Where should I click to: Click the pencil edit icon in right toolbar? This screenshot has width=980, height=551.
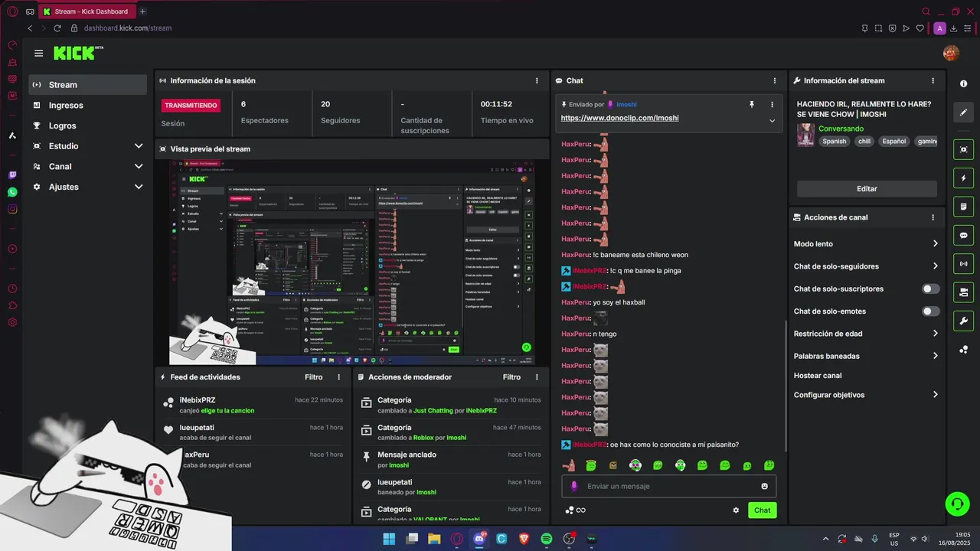[x=963, y=112]
